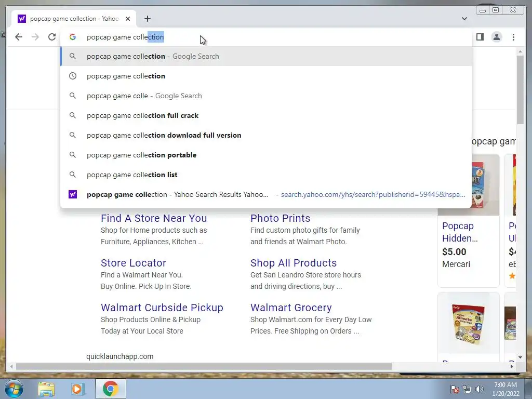Minimize the Chrome window
Screen dimensions: 532x399
coord(483,10)
